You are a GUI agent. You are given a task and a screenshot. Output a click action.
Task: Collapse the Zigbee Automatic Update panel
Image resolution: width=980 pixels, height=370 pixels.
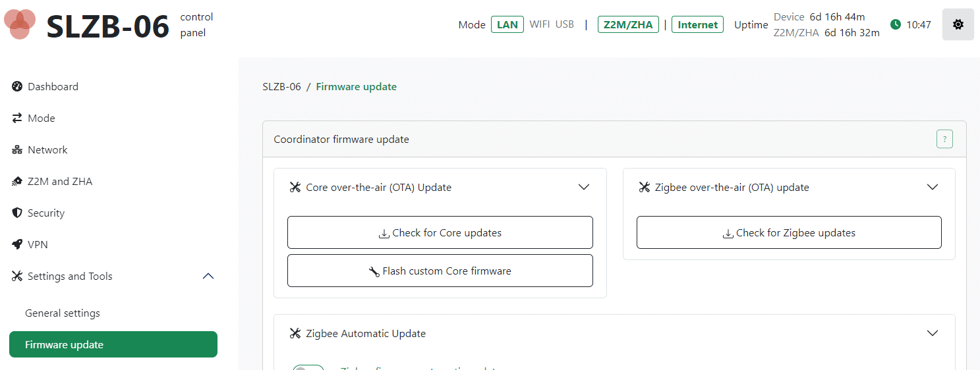932,333
